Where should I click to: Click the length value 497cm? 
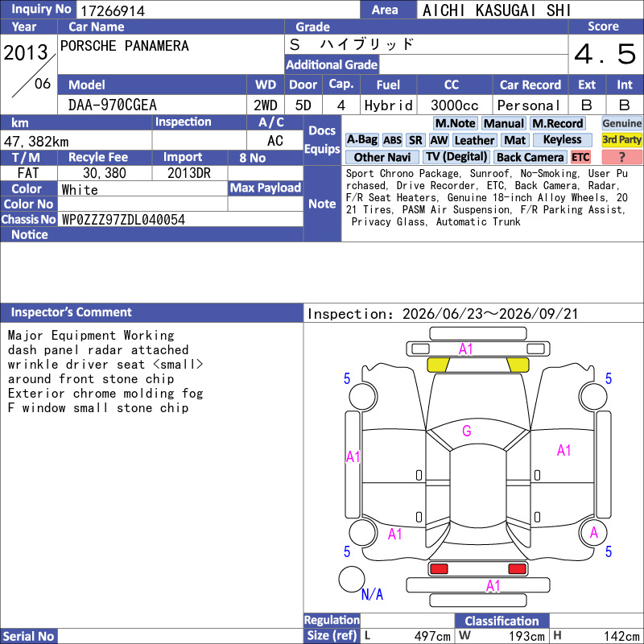(x=432, y=636)
